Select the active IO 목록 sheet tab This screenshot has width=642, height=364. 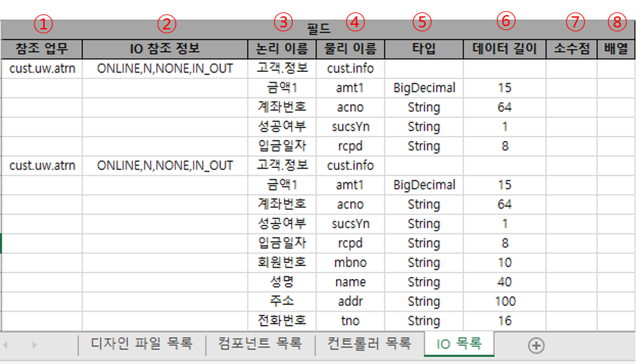[x=458, y=344]
